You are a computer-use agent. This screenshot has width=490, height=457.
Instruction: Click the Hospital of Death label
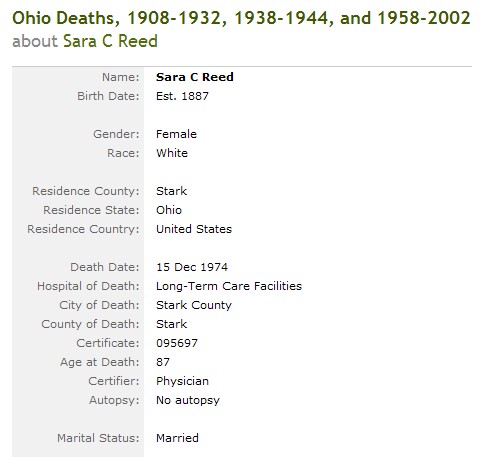[x=88, y=286]
